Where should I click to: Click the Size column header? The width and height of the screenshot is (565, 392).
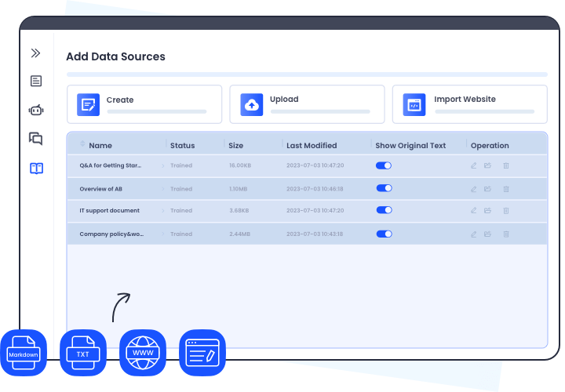pyautogui.click(x=235, y=145)
